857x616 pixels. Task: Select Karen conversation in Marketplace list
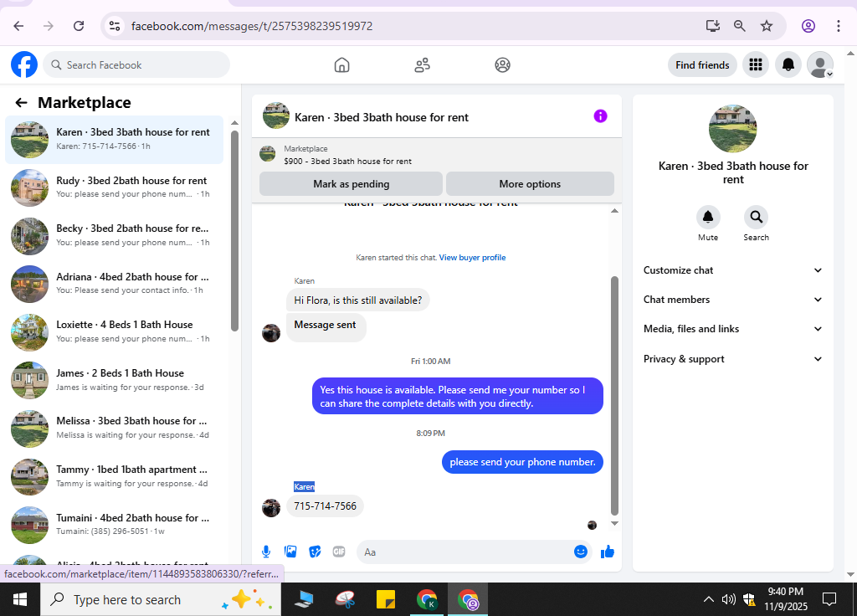coord(114,140)
